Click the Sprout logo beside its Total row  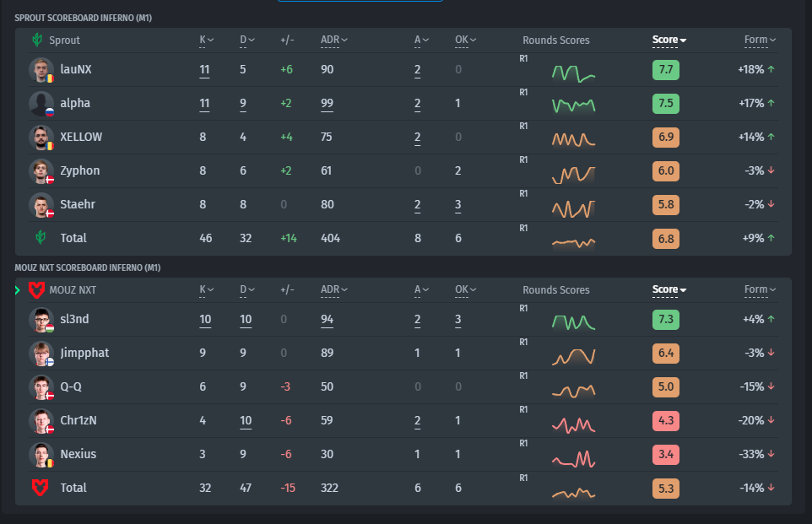point(41,238)
